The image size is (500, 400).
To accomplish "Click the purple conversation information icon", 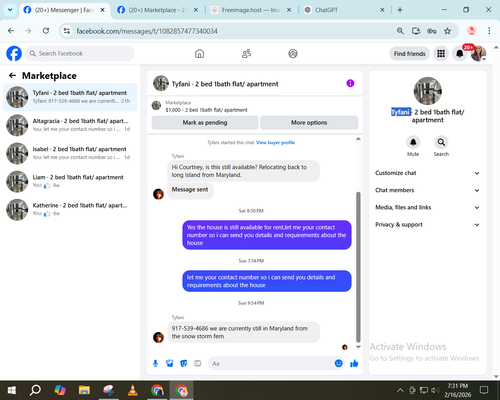I will point(350,83).
